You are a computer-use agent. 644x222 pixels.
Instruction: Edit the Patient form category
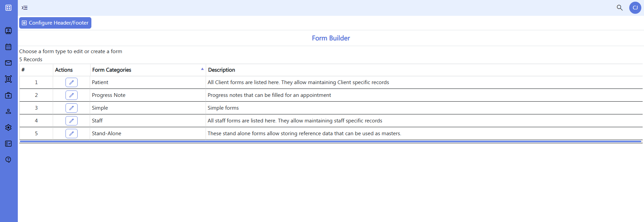coord(72,82)
